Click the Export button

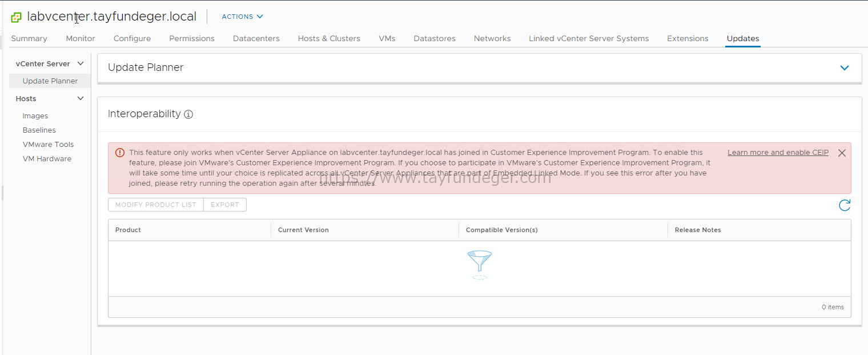tap(225, 205)
